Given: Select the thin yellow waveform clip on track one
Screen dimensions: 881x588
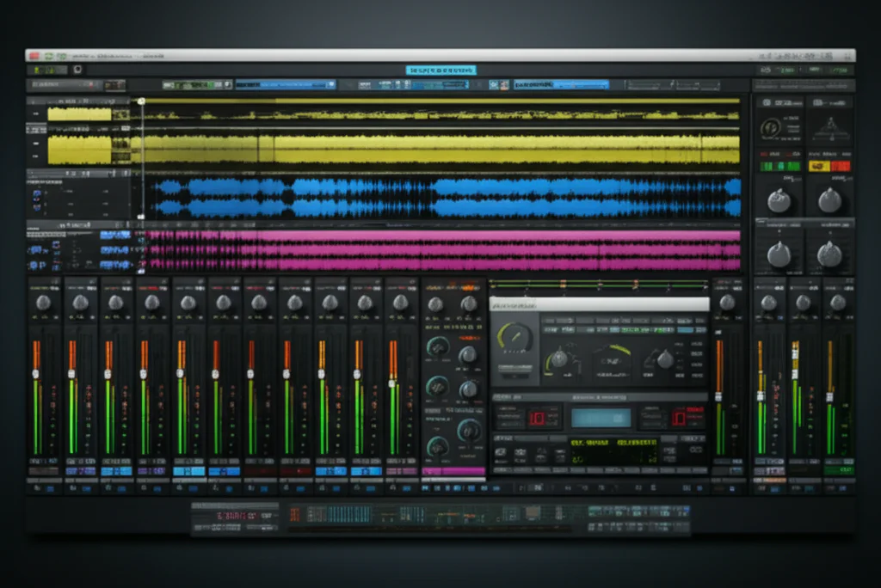Looking at the screenshot, I should pyautogui.click(x=440, y=115).
